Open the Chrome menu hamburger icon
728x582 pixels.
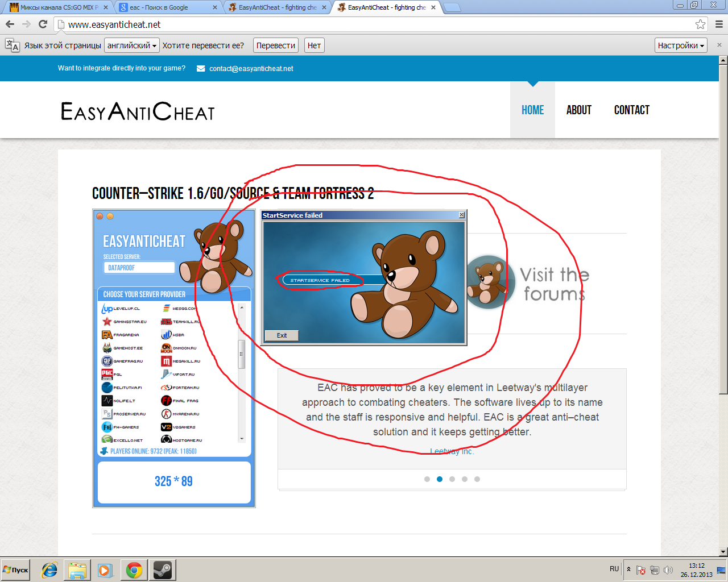coord(719,24)
